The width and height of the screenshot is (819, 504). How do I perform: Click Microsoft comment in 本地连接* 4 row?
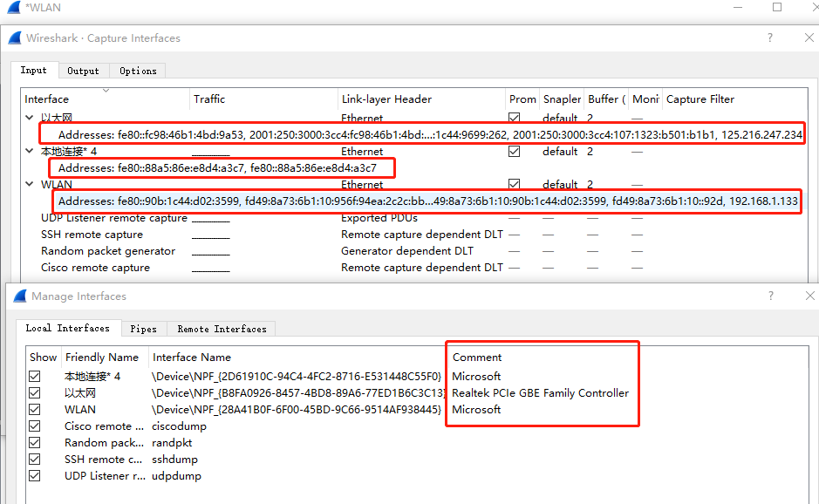476,376
